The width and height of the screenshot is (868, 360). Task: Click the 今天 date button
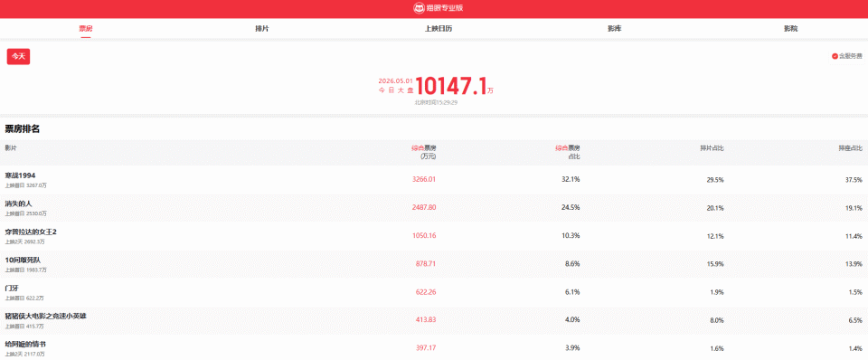click(x=18, y=56)
